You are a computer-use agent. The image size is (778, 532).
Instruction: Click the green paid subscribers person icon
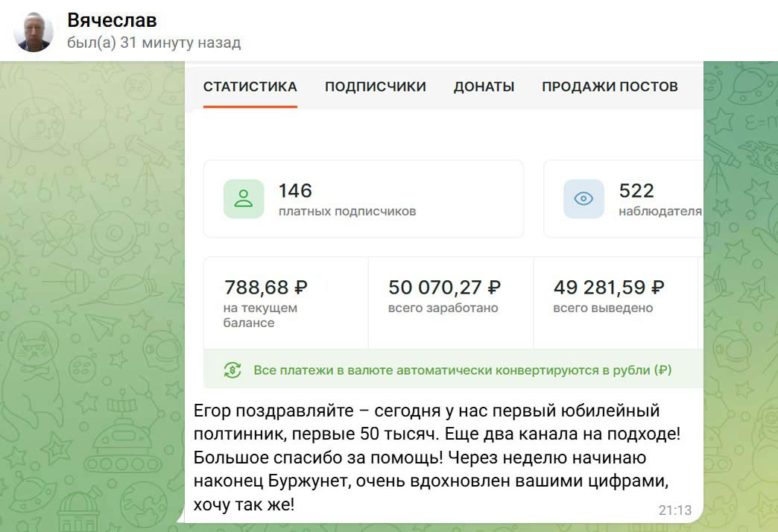point(244,199)
